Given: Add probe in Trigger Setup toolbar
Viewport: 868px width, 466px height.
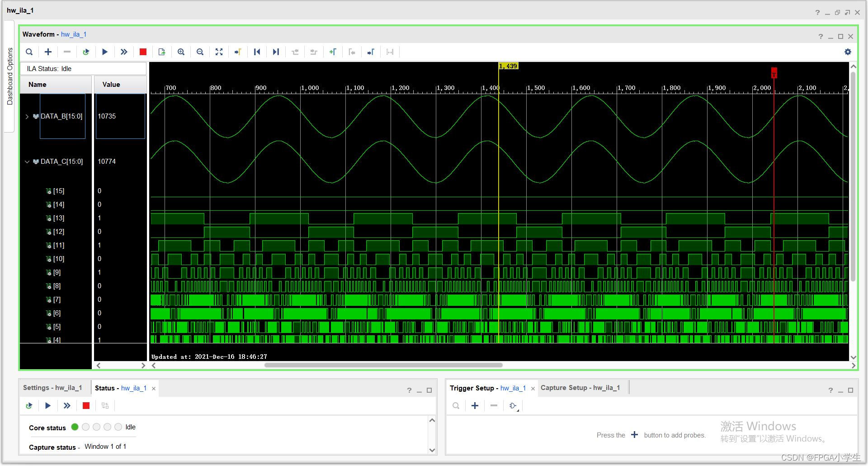Looking at the screenshot, I should pos(475,406).
